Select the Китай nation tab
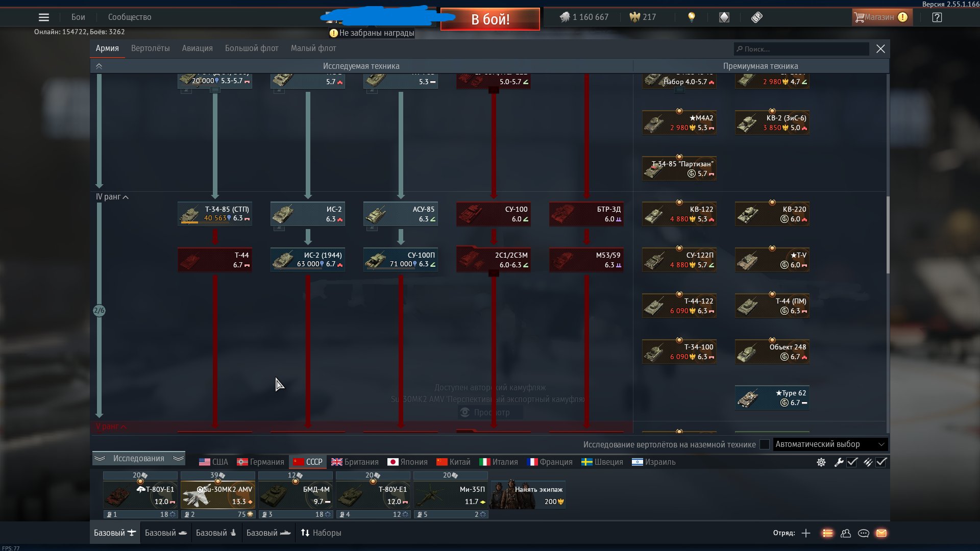The image size is (980, 551). (x=453, y=462)
